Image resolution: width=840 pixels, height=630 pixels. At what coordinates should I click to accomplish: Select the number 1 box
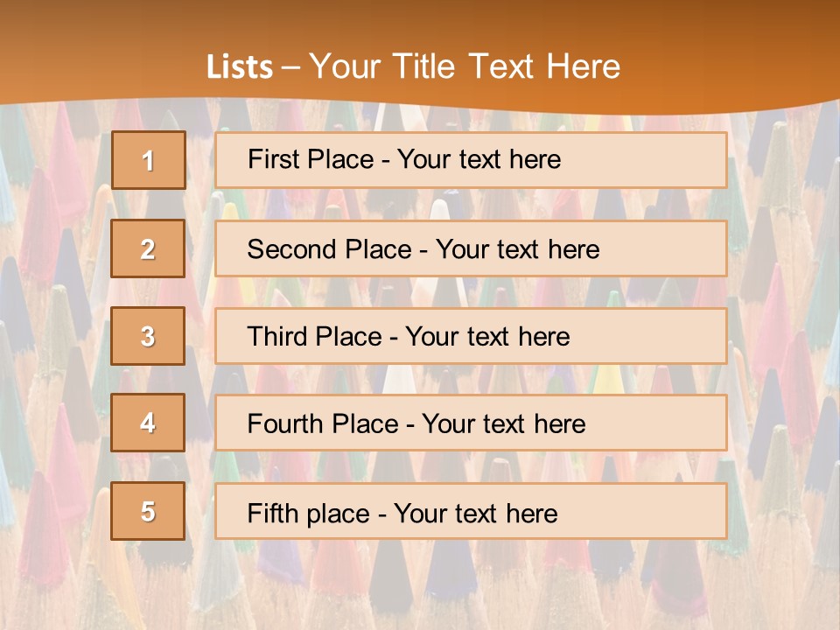(x=149, y=160)
